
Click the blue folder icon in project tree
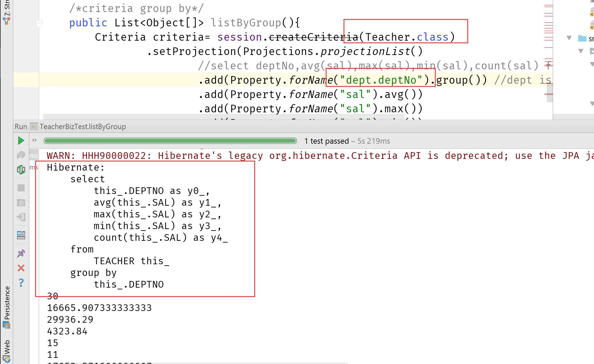tap(582, 38)
